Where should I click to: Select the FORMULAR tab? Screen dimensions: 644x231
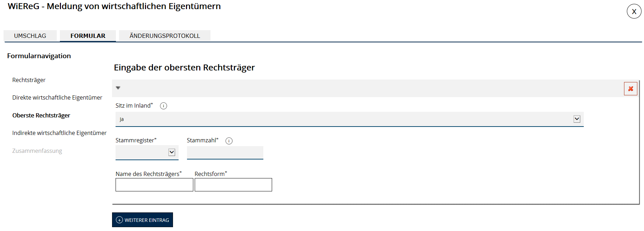click(x=88, y=36)
